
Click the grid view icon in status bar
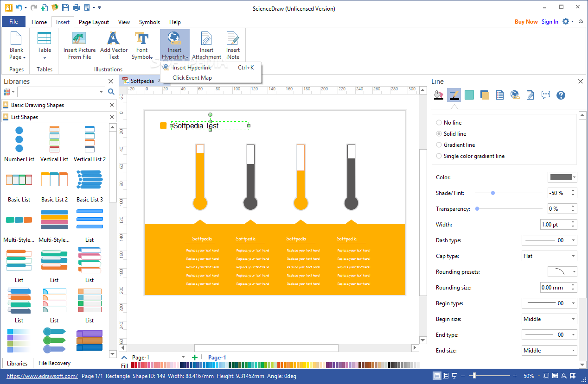tap(574, 376)
